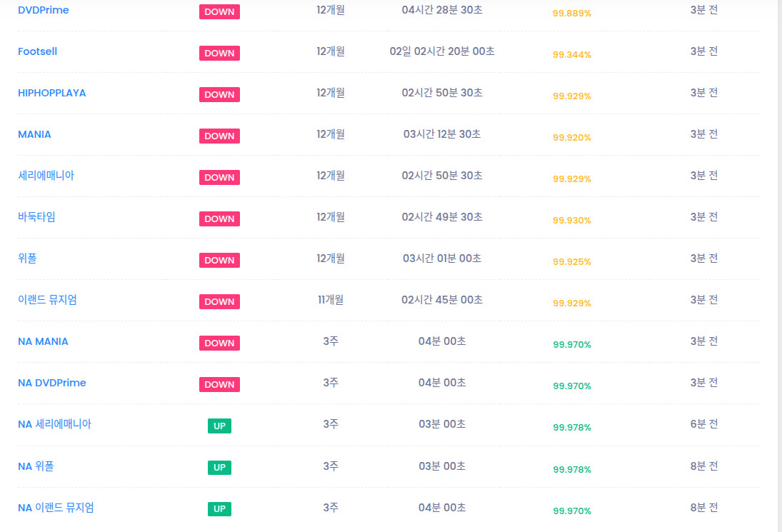Click the DOWN badge in the Footsell row
The image size is (782, 532).
[219, 53]
